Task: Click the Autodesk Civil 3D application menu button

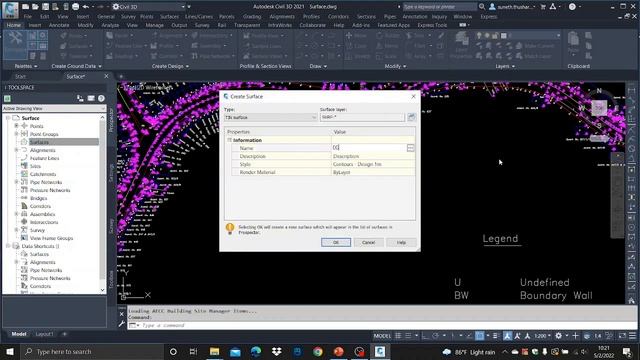Action: click(x=10, y=9)
